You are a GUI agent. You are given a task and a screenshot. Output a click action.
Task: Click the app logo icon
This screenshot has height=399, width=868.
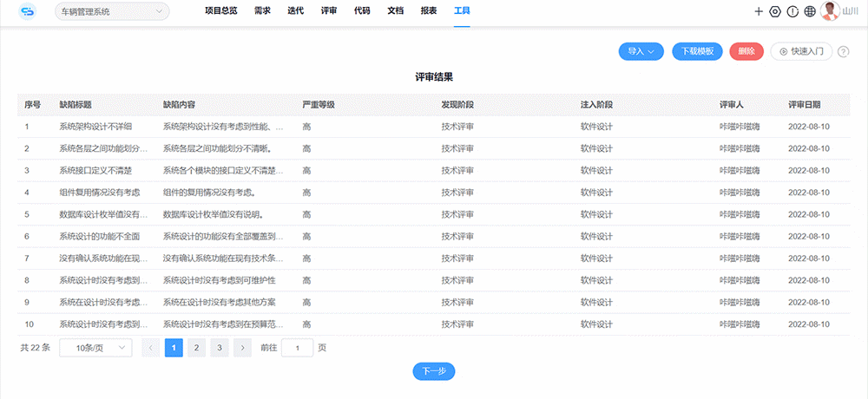click(27, 11)
